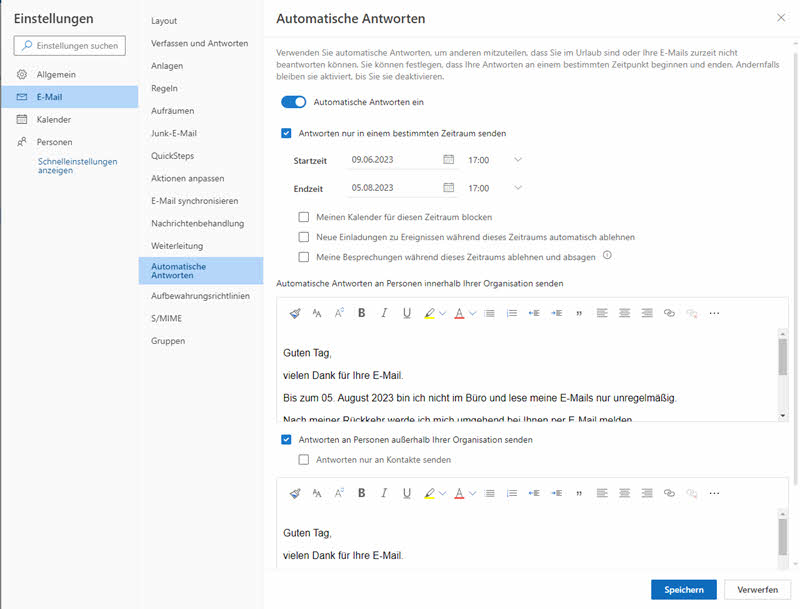
Task: Toggle Underline in the internal reply editor toolbar
Action: 407,313
